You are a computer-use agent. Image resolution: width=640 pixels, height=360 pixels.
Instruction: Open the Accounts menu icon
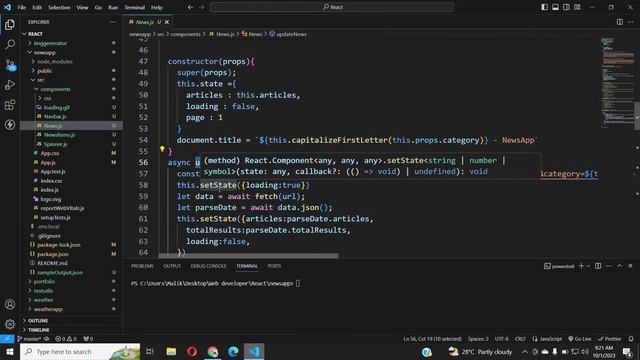(10, 304)
